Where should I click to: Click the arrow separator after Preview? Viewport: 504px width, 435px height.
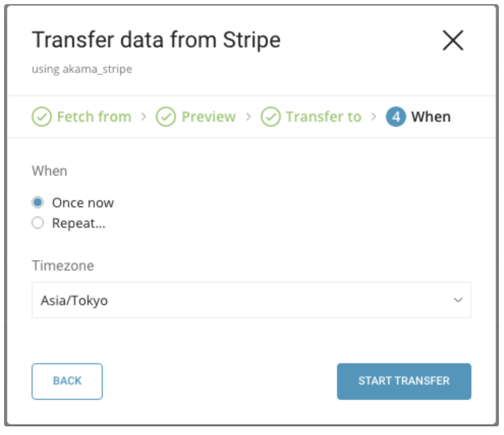248,117
